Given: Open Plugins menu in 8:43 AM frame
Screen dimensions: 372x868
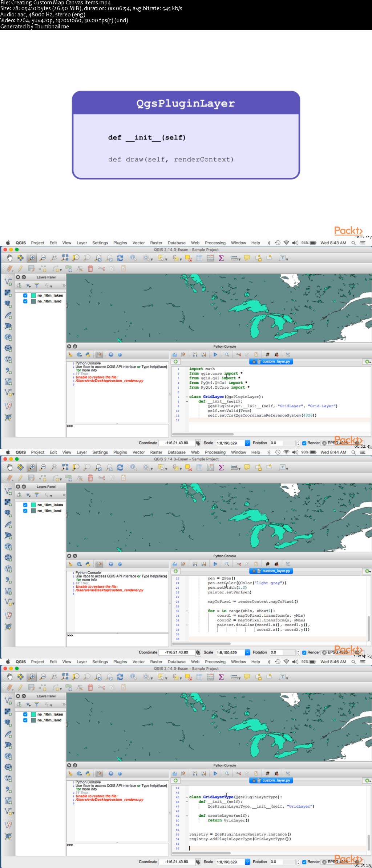Looking at the screenshot, I should pos(120,243).
